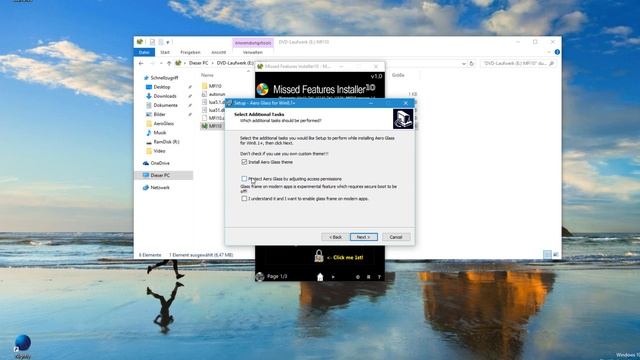The width and height of the screenshot is (640, 360).
Task: Click the computer setup icon in Aero Glass dialog
Action: point(403,119)
